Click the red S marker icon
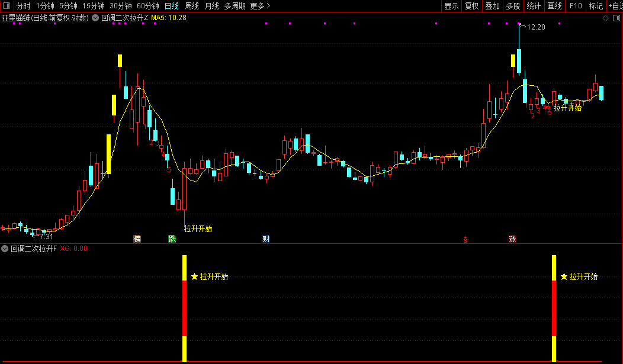 pos(465,239)
